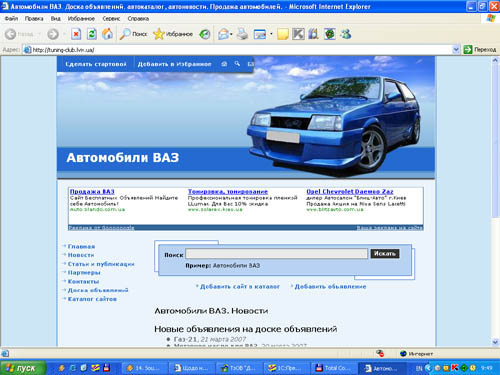
Task: Open the Вид menu
Action: coord(56,19)
